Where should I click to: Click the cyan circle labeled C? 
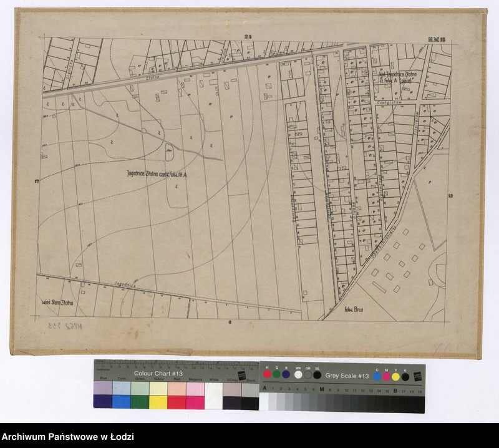point(377,376)
